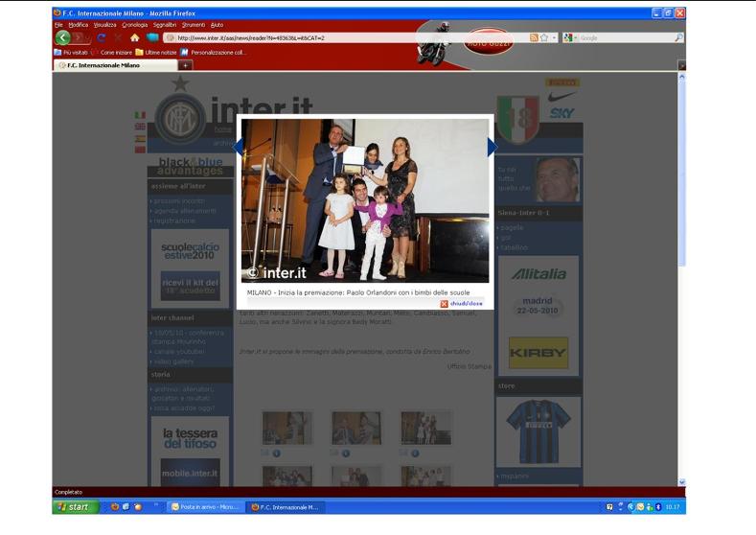Show previous photo with the left blue arrow
This screenshot has height=535, width=756.
238,147
